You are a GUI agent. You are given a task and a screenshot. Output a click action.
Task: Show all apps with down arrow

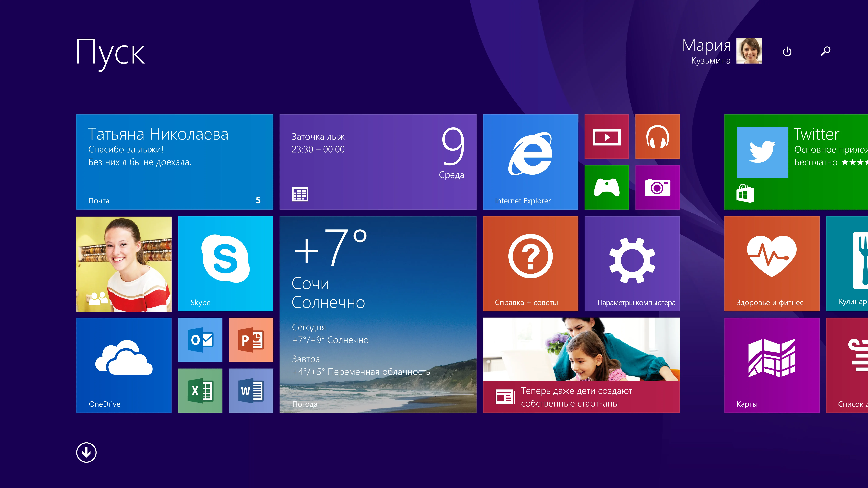tap(86, 452)
